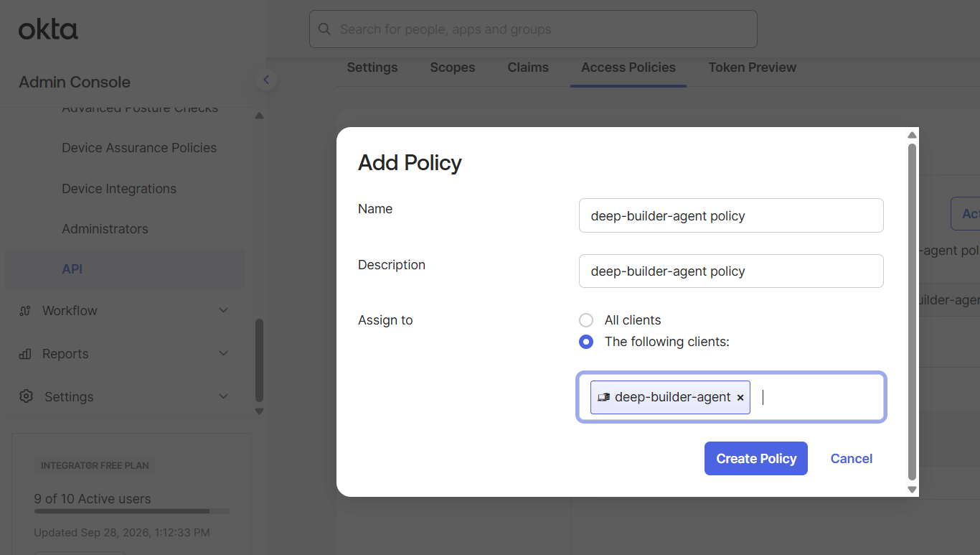Select the All clients radio option

pos(586,320)
